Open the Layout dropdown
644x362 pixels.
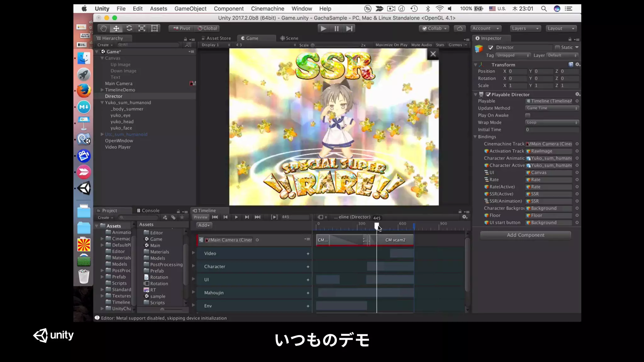pyautogui.click(x=561, y=28)
